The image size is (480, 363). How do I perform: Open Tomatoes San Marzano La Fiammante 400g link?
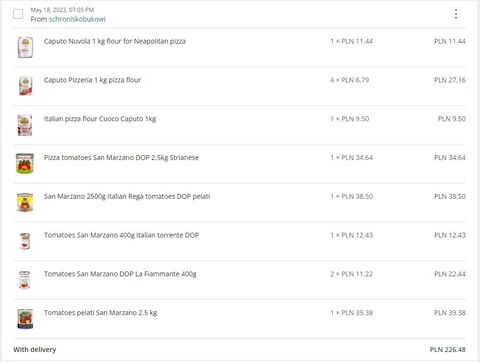(x=120, y=274)
